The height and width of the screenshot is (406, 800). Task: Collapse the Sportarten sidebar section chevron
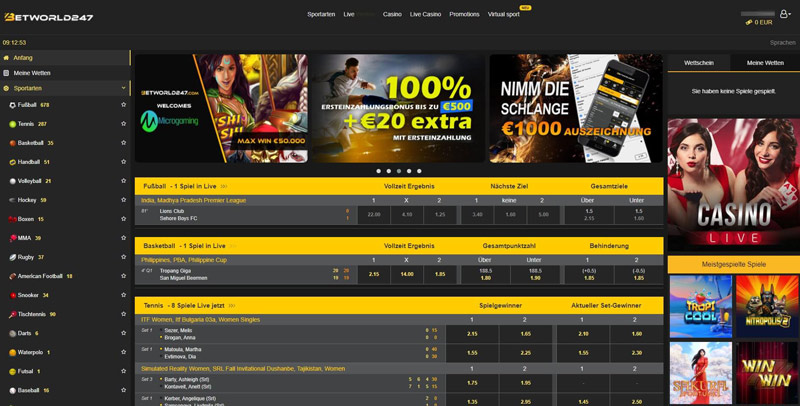click(123, 88)
